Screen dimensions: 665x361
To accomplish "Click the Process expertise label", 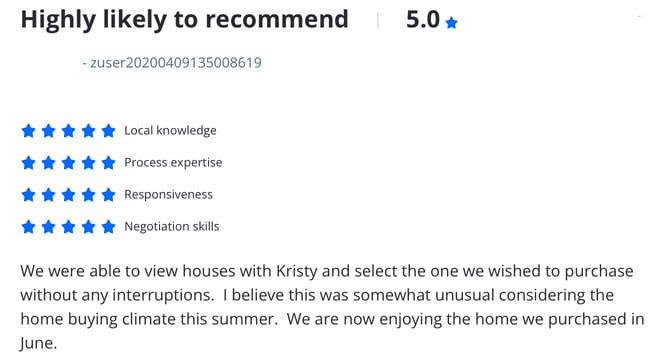I will (x=173, y=162).
